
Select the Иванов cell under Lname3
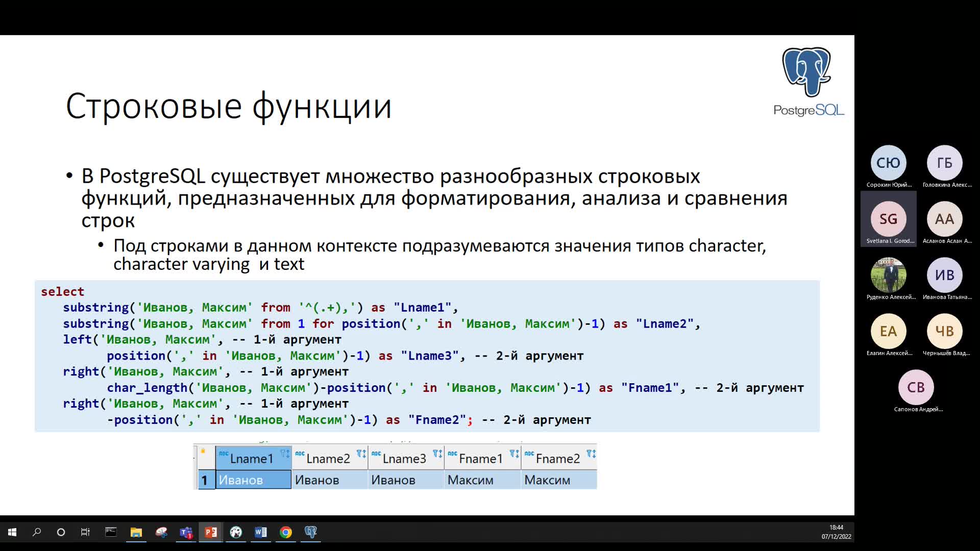coord(406,480)
